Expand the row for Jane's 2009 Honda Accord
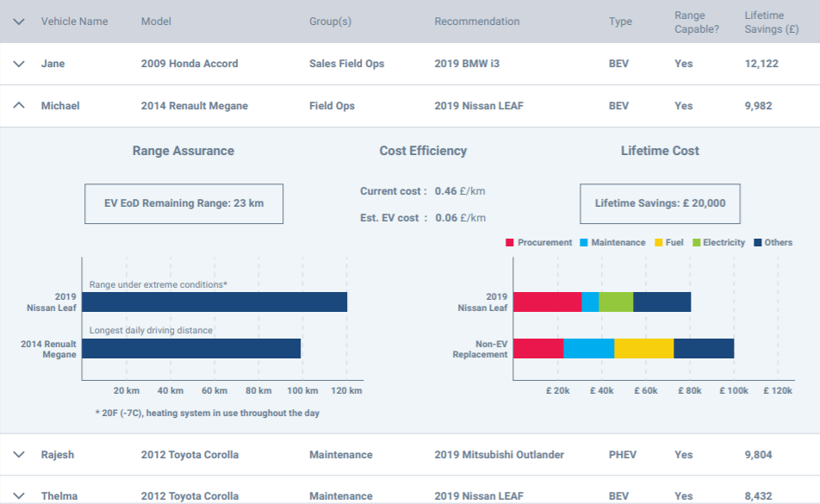This screenshot has height=504, width=820. (19, 63)
